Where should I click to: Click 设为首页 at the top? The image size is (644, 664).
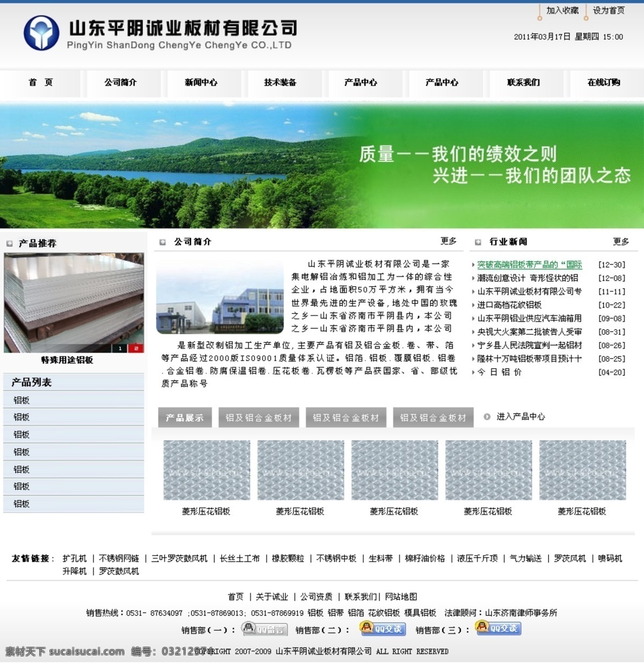[x=609, y=11]
